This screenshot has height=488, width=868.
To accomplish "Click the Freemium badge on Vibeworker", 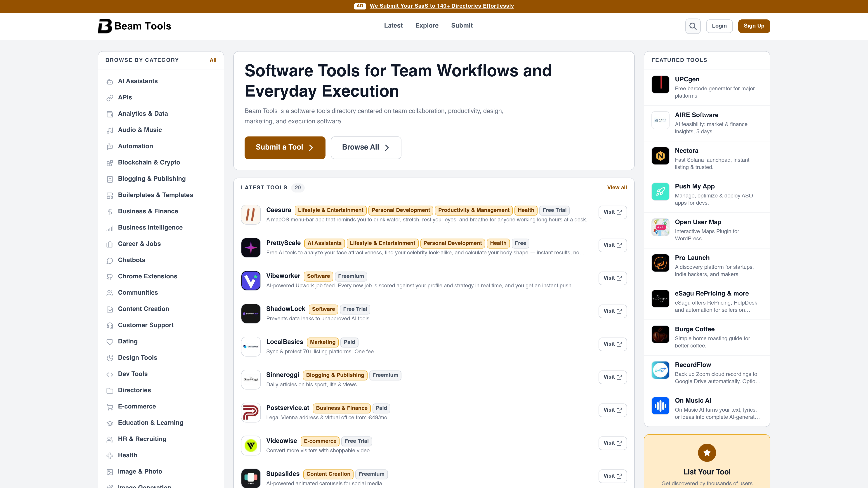I will coord(351,276).
